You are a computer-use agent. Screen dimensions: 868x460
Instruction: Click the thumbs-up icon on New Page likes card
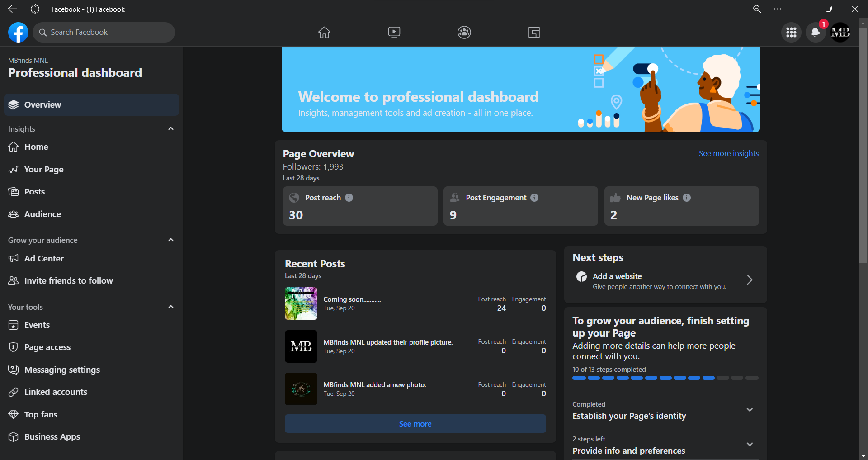615,198
